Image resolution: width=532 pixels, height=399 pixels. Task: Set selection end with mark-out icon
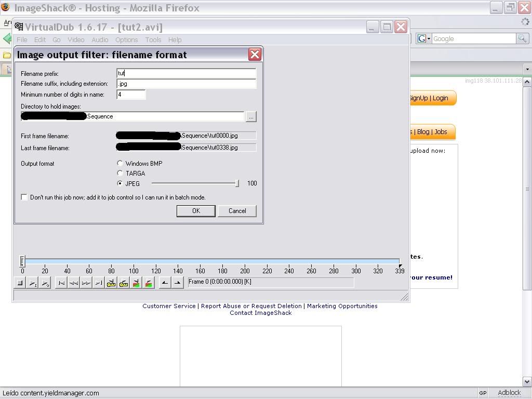click(x=177, y=283)
